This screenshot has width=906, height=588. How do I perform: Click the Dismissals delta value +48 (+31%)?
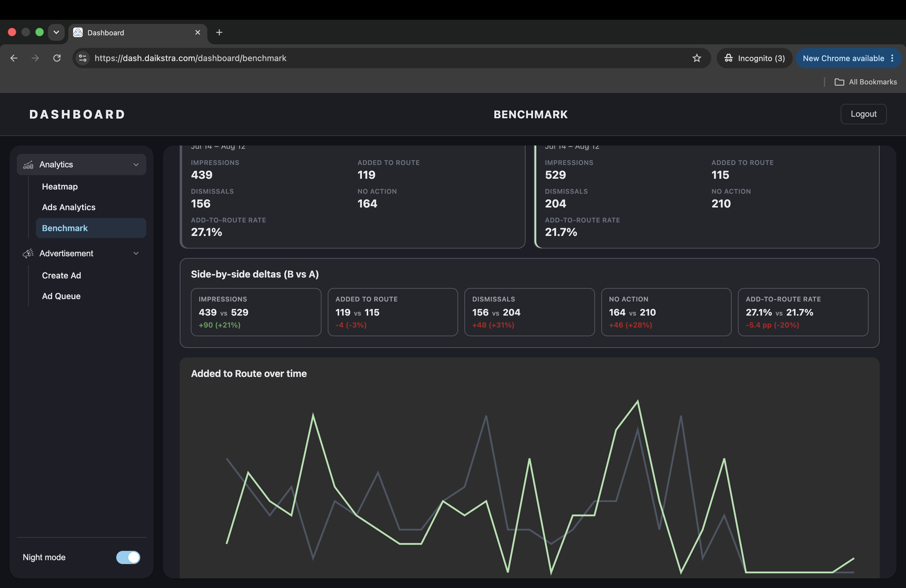pyautogui.click(x=493, y=325)
